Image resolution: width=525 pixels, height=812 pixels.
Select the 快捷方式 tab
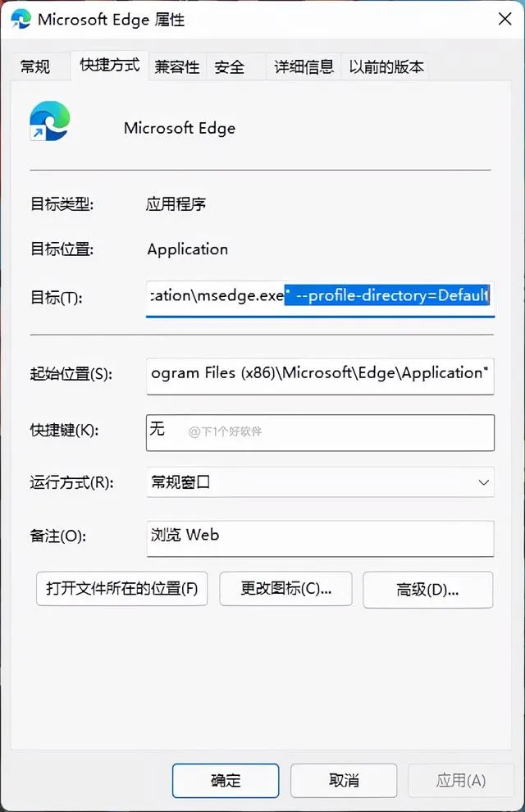pyautogui.click(x=110, y=65)
